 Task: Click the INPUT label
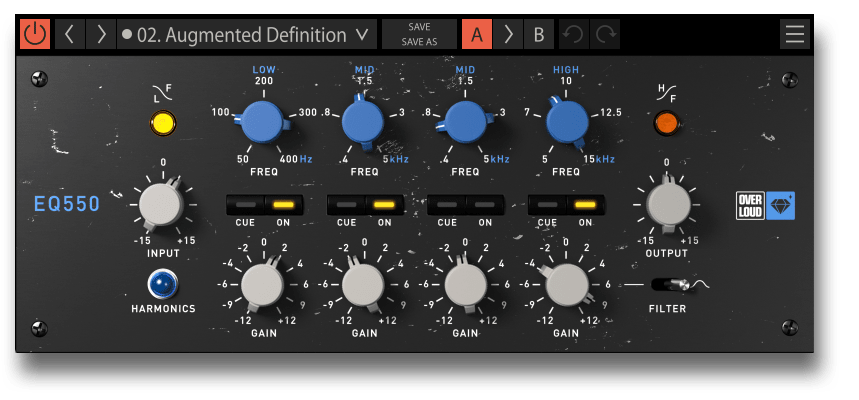pyautogui.click(x=163, y=253)
